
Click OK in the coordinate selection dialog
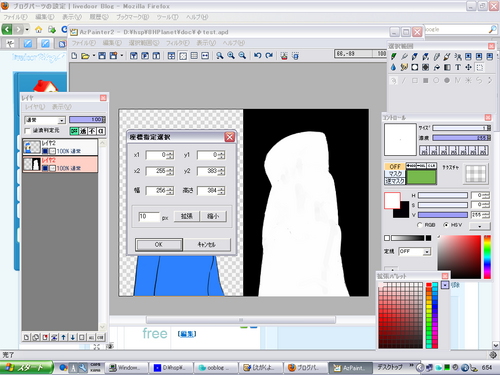coord(159,245)
